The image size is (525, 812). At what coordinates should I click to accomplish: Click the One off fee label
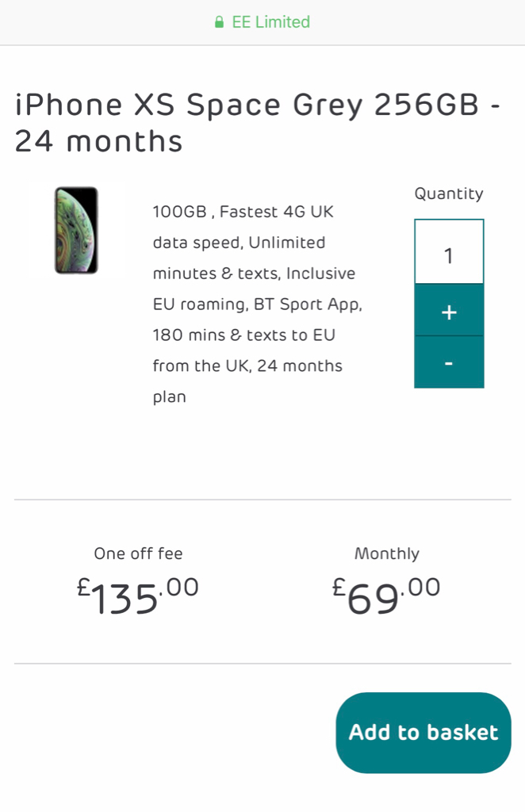138,553
